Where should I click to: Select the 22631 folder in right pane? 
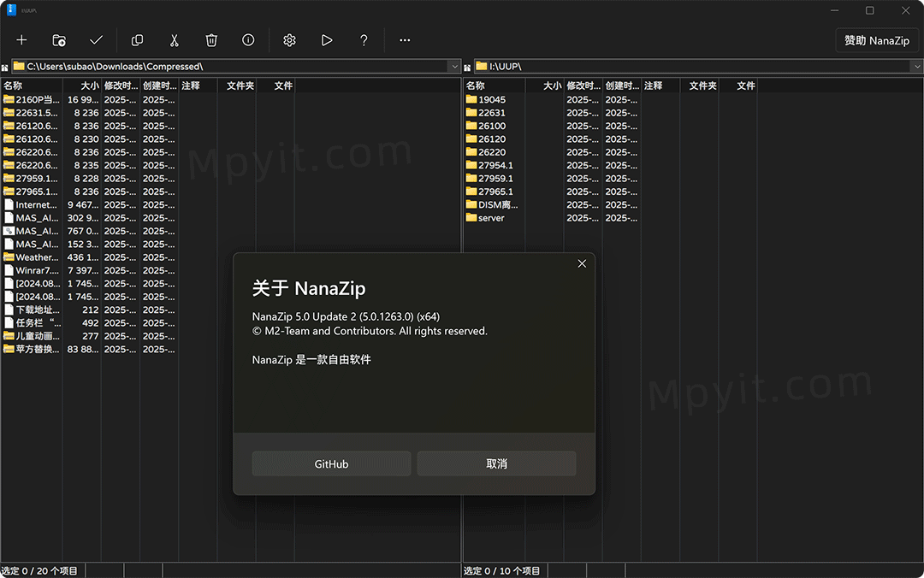click(486, 113)
